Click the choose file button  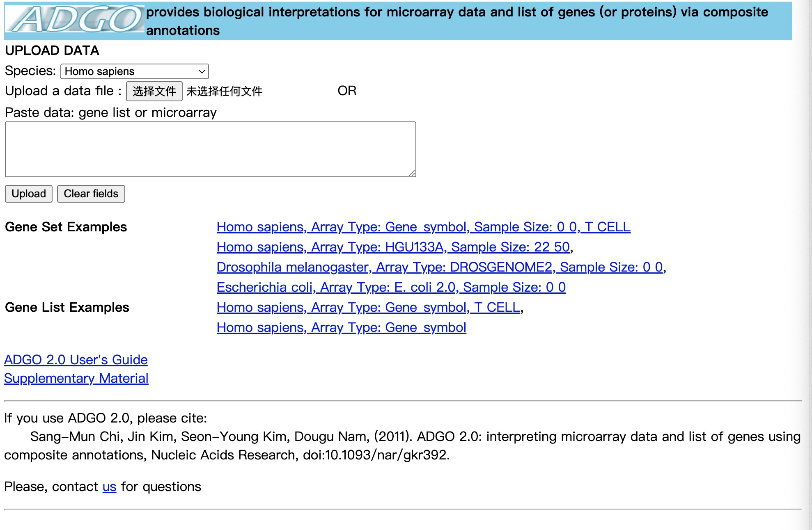tap(154, 91)
